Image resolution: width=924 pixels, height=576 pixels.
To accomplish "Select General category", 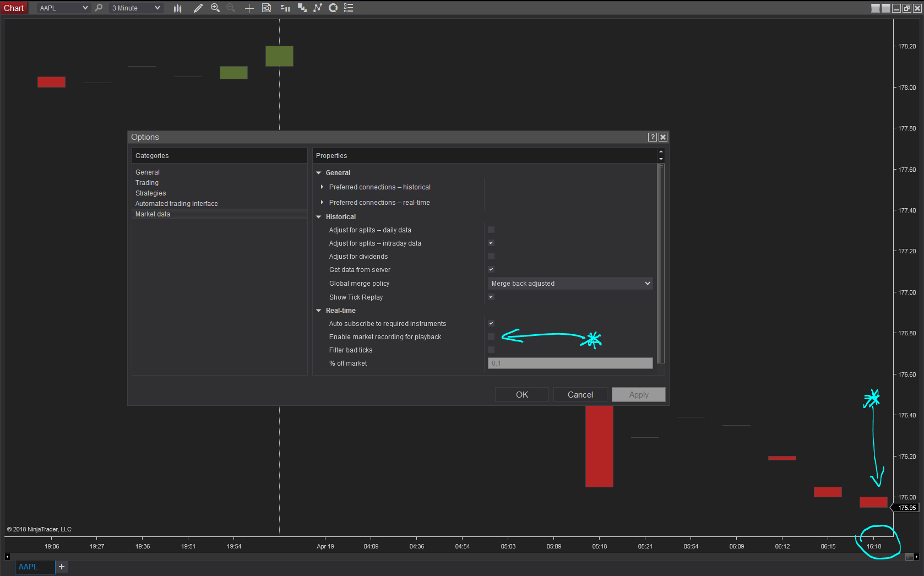I will [x=148, y=172].
